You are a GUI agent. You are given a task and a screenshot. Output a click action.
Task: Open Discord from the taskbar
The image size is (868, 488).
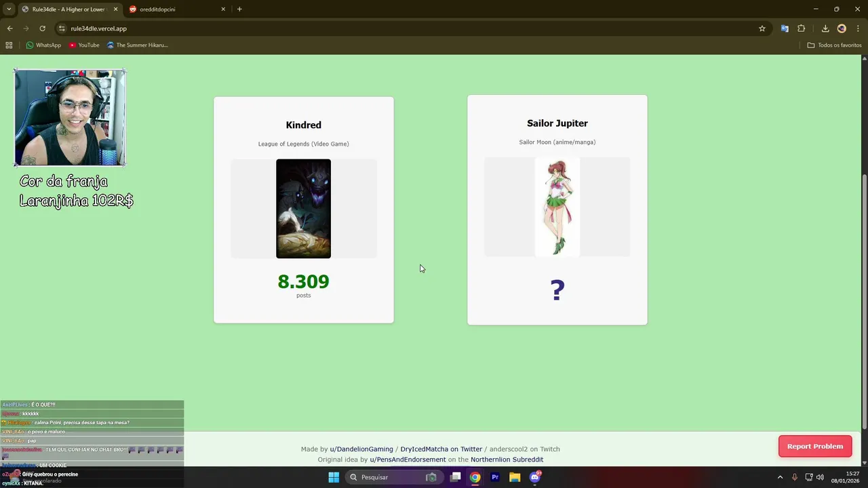pos(535,477)
